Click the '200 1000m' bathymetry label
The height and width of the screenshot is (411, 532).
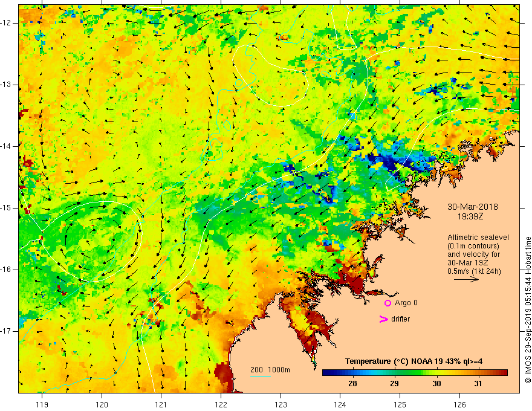click(270, 370)
